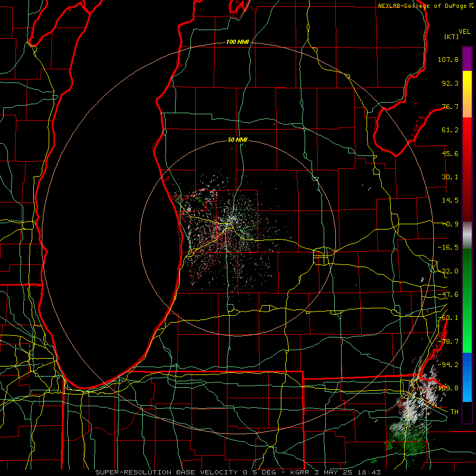
Task: Click the -47.6 legend value
Action: click(448, 295)
